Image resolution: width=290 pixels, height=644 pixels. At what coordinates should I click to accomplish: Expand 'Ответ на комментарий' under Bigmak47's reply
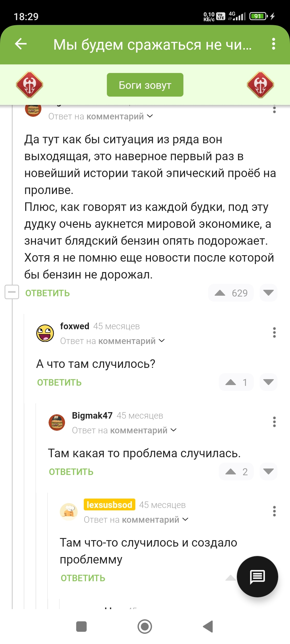(x=173, y=430)
